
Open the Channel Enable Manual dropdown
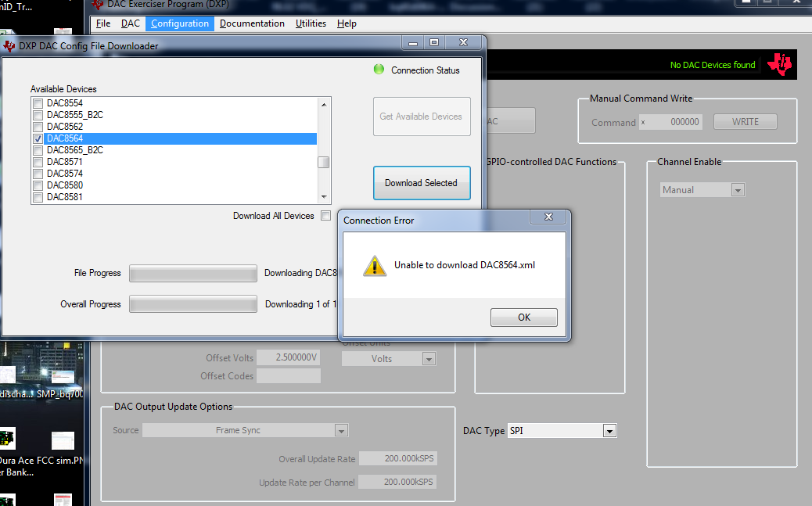pyautogui.click(x=738, y=190)
